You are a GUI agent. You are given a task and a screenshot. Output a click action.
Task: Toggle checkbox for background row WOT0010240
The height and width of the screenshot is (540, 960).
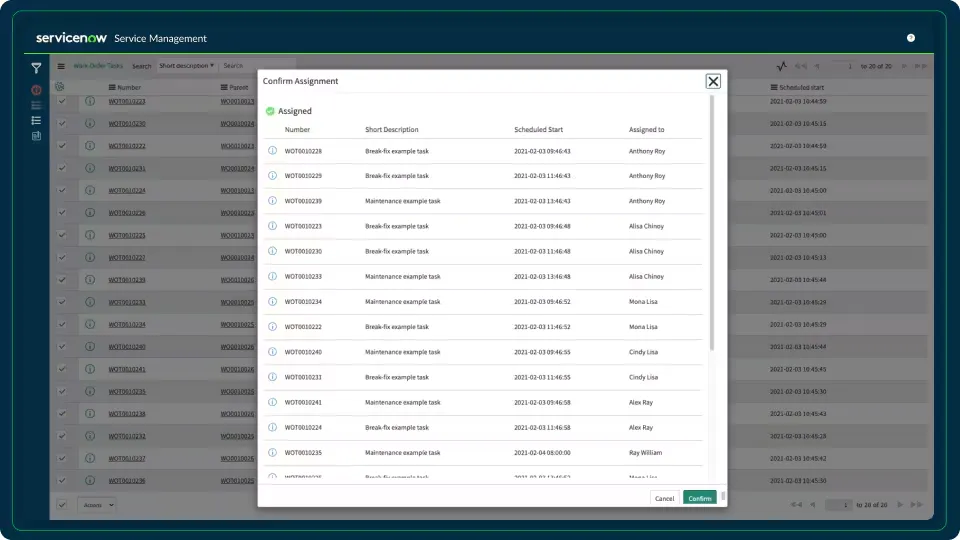[62, 347]
